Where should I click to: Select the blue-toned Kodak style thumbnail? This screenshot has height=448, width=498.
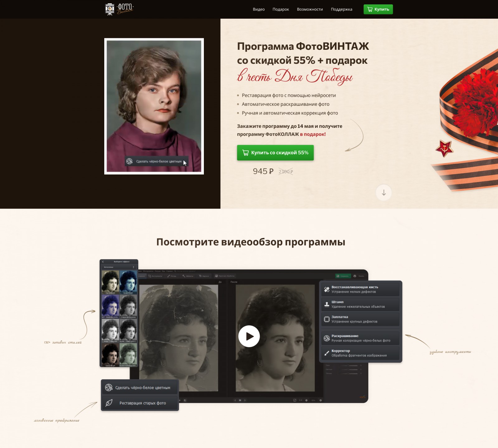click(x=128, y=282)
